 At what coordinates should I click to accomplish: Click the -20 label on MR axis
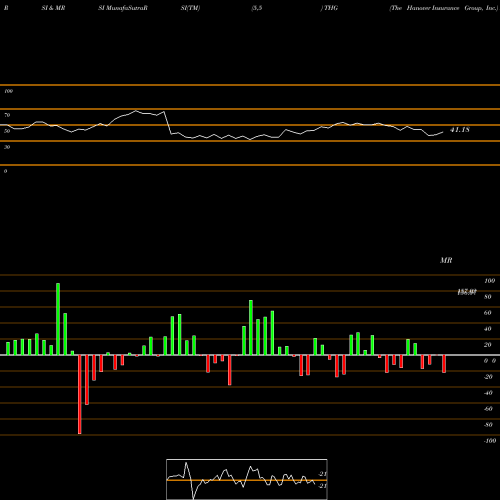click(488, 377)
